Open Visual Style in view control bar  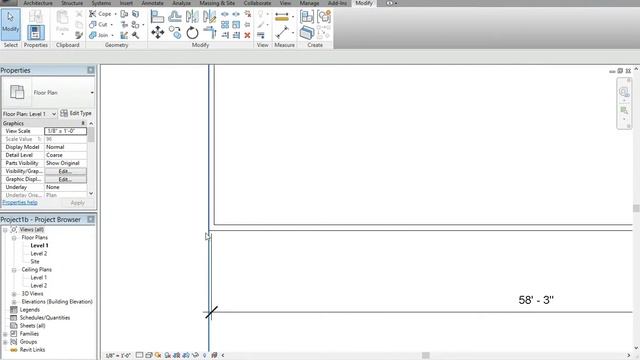[149, 355]
